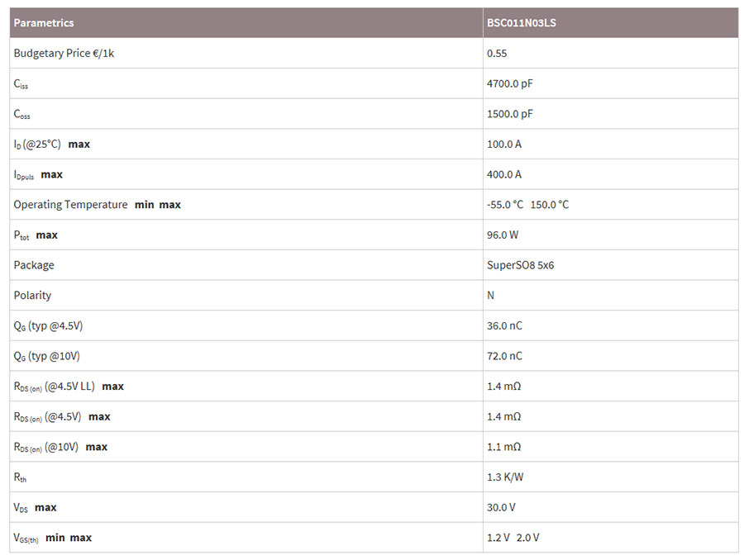Image resolution: width=744 pixels, height=560 pixels.
Task: Select the Polarity row label
Action: coord(32,296)
